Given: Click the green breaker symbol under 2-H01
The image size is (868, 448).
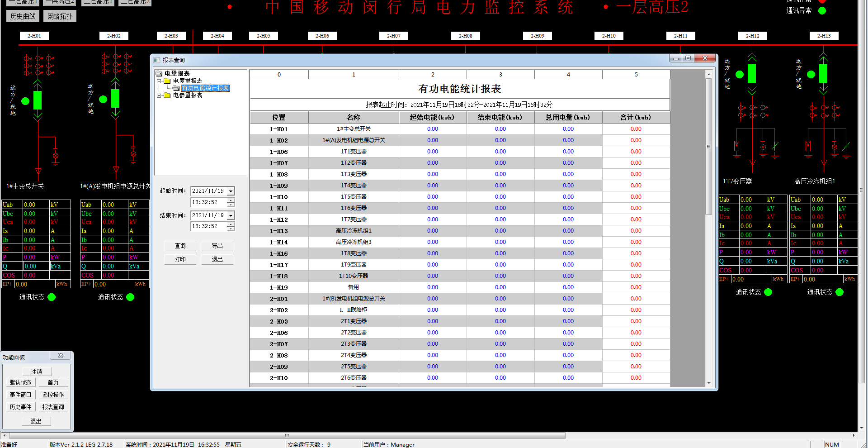Looking at the screenshot, I should pyautogui.click(x=38, y=100).
